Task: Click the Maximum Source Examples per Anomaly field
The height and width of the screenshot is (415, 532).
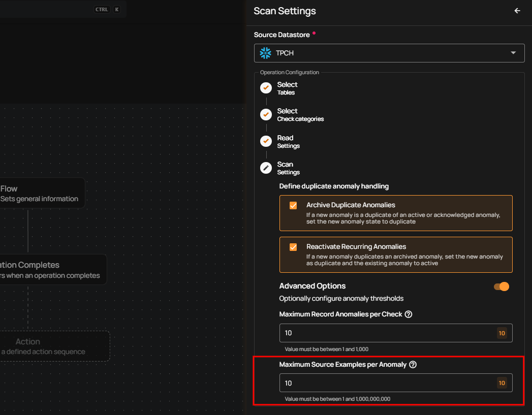Action: point(386,383)
